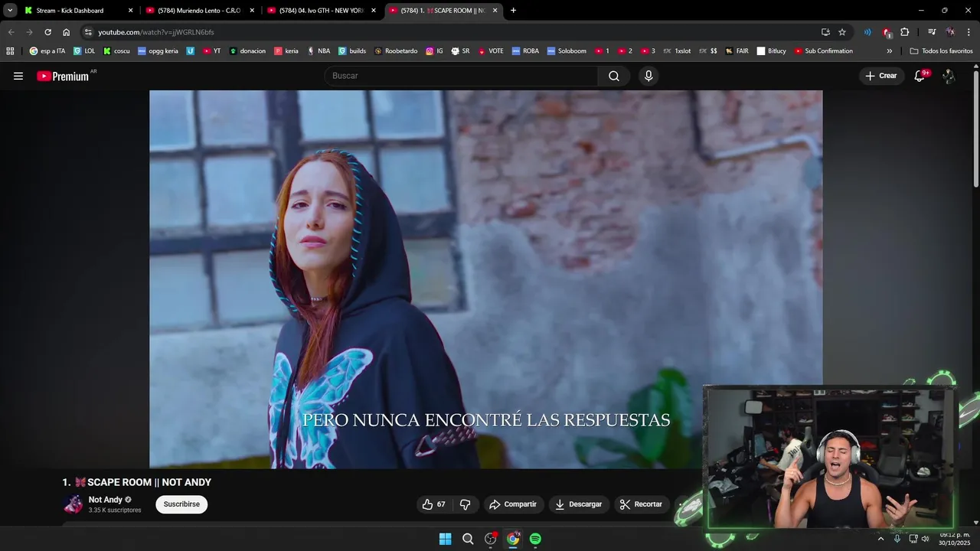Open the Chrome profile avatar
The height and width of the screenshot is (551, 980).
pyautogui.click(x=950, y=32)
